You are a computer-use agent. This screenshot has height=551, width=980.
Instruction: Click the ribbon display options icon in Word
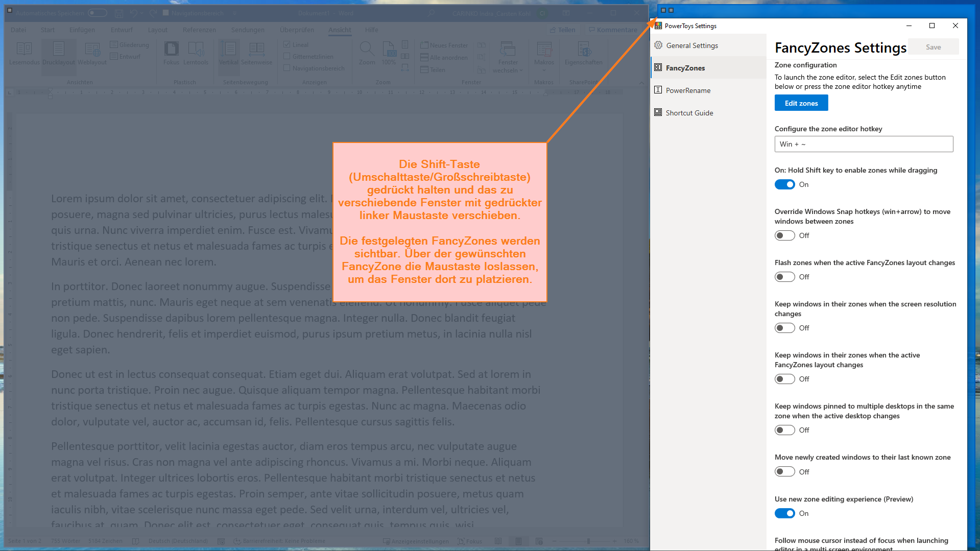point(566,13)
